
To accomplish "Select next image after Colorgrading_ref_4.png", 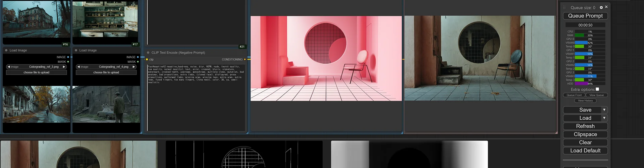I will 134,67.
